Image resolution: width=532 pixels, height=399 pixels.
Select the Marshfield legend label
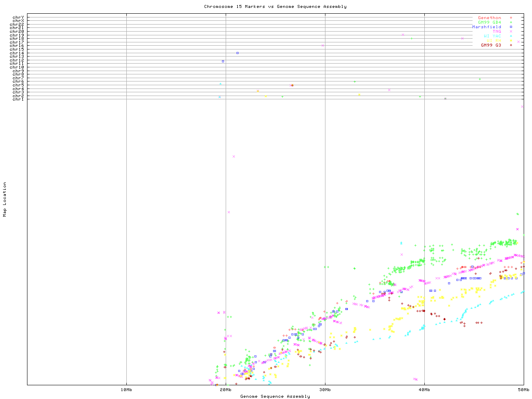tap(486, 27)
